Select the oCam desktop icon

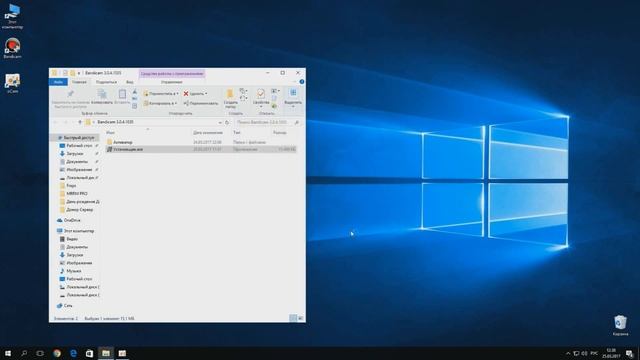[x=12, y=84]
